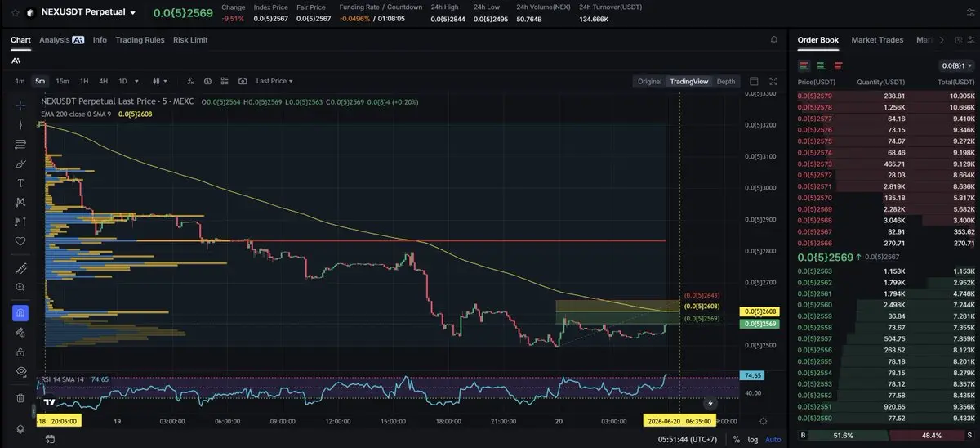This screenshot has width=980, height=448.
Task: Toggle visibility of all drawings eye icon
Action: click(20, 371)
